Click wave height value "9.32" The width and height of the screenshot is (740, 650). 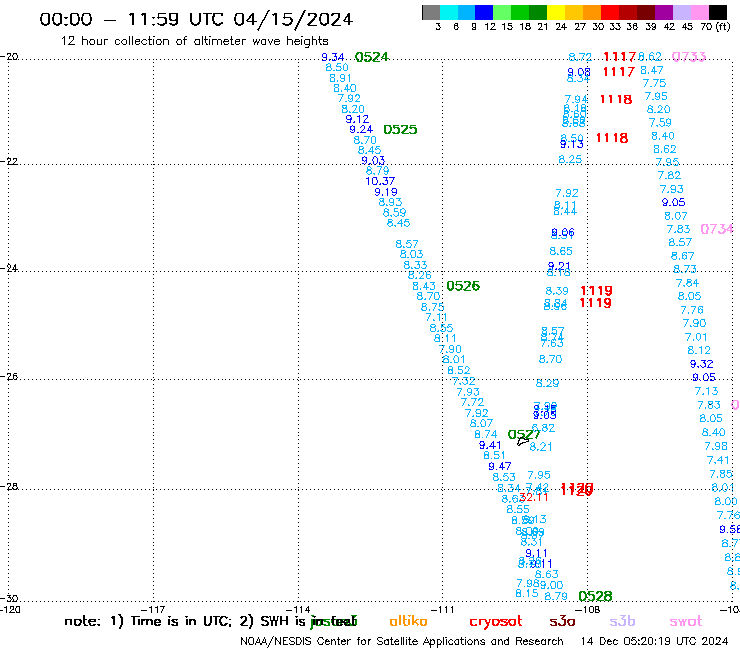pyautogui.click(x=701, y=364)
